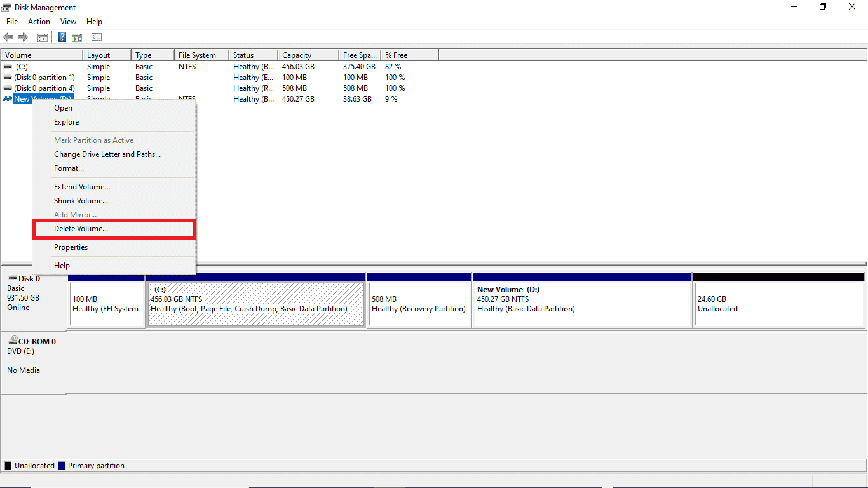This screenshot has width=868, height=488.
Task: Click the 9 % free cell
Action: [391, 98]
